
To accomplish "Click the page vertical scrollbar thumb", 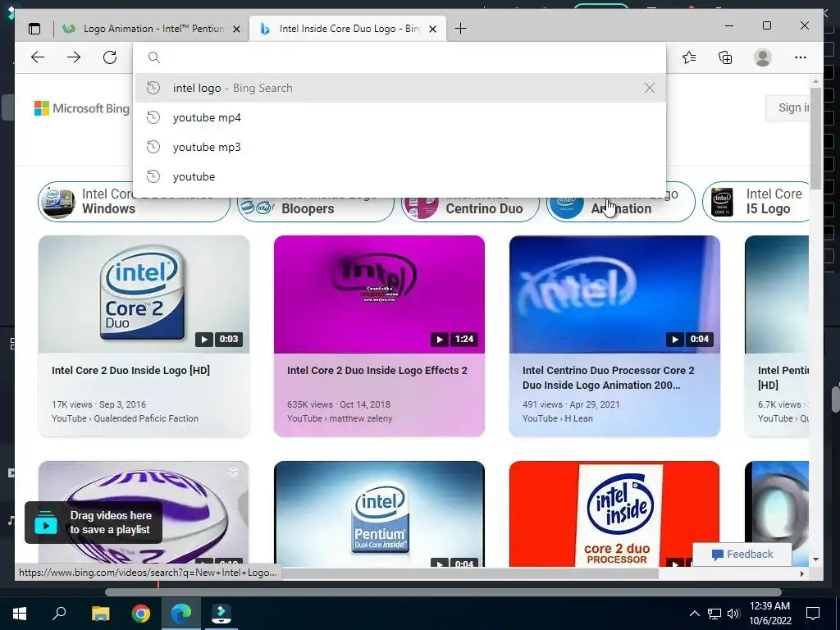I will tap(815, 138).
